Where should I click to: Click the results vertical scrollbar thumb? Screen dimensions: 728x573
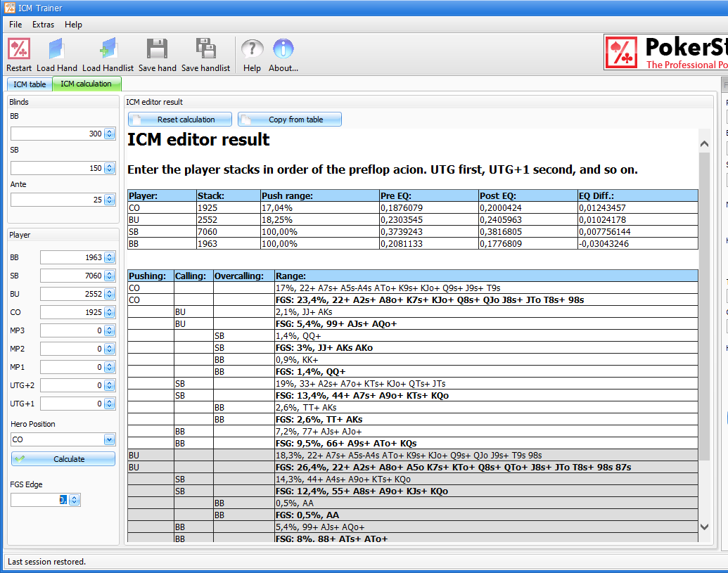click(704, 307)
